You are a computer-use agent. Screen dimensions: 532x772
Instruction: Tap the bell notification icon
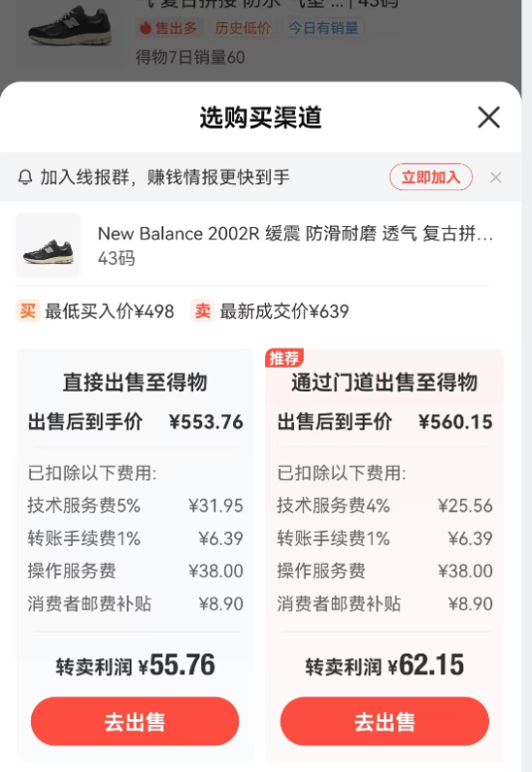pos(25,176)
